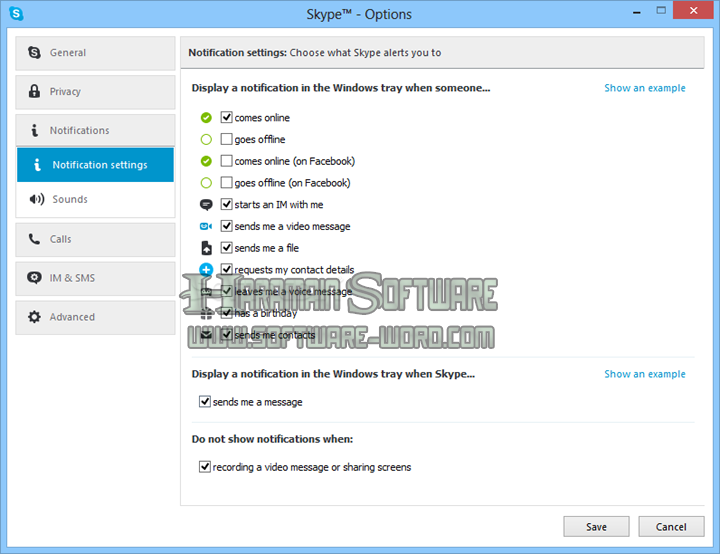Click the phone icon beside Calls
This screenshot has height=554, width=720.
click(34, 239)
